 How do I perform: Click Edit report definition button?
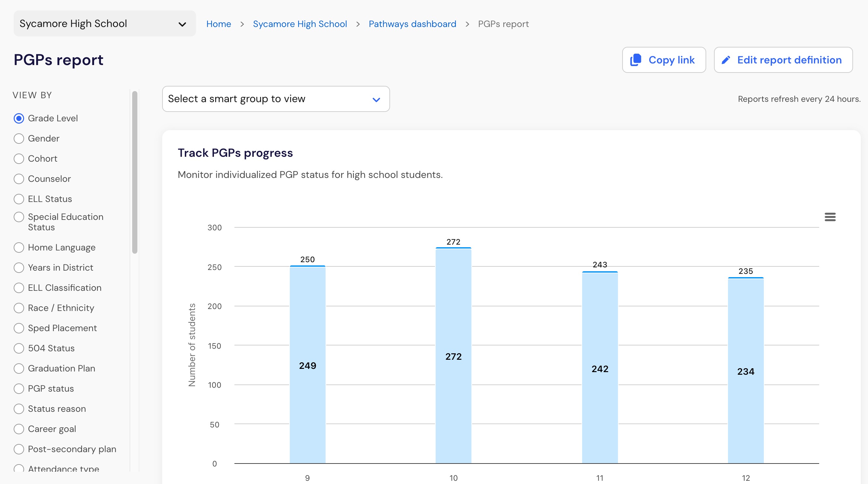[783, 60]
